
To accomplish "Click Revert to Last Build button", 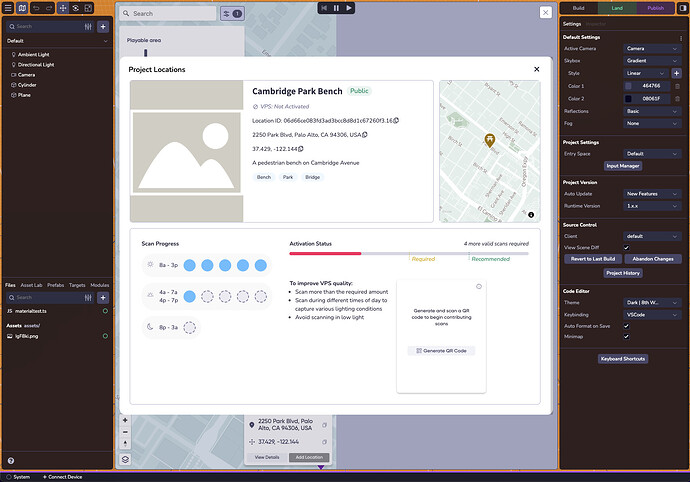I will [x=593, y=259].
